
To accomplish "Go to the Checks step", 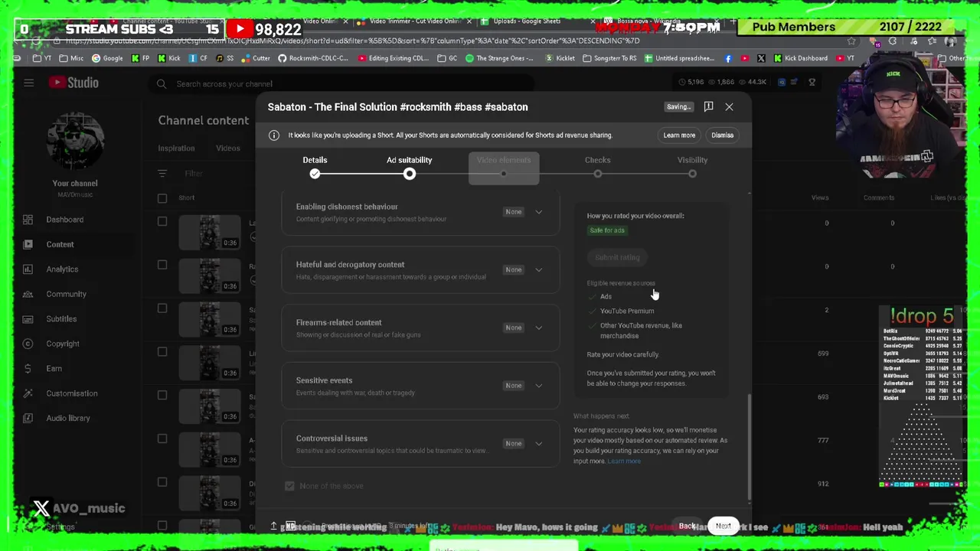I will click(x=598, y=167).
